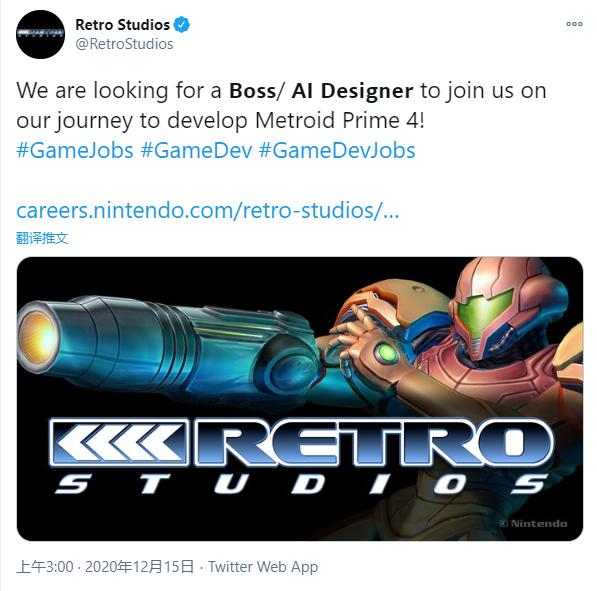The image size is (597, 591).
Task: Follow the careers.nintendo.com/retro-studios link
Action: 208,210
